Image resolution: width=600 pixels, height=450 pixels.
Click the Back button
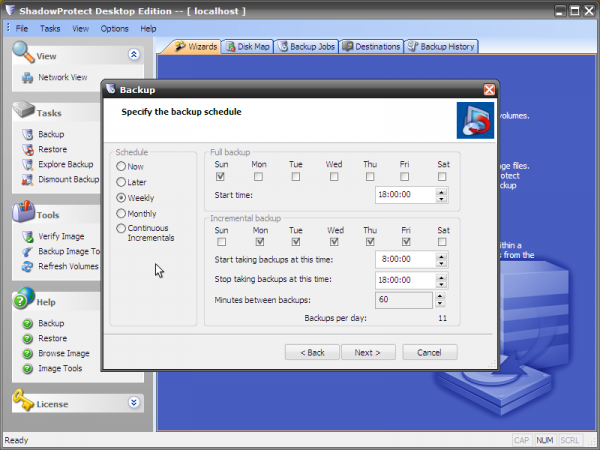click(x=312, y=352)
